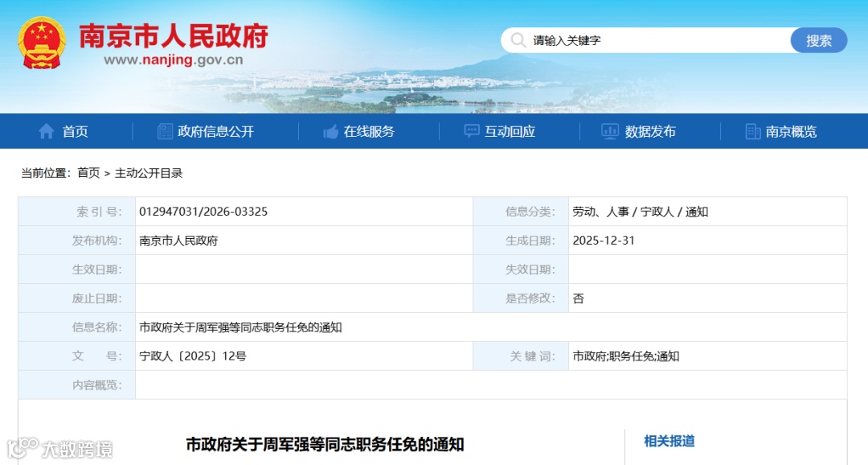Open the 相关报道 related reports link

tap(668, 441)
